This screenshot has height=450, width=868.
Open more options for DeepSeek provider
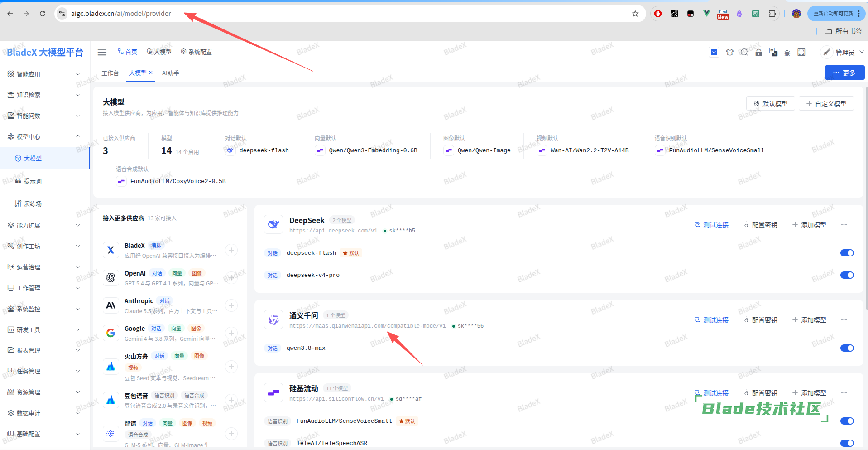point(844,225)
